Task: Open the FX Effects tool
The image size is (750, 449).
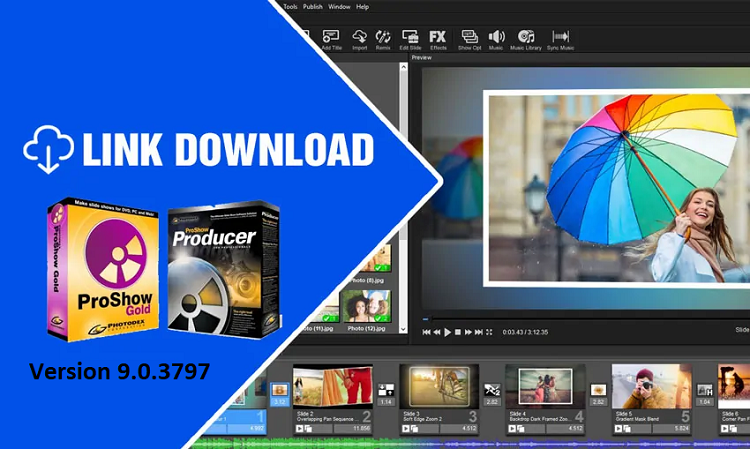Action: coord(438,40)
